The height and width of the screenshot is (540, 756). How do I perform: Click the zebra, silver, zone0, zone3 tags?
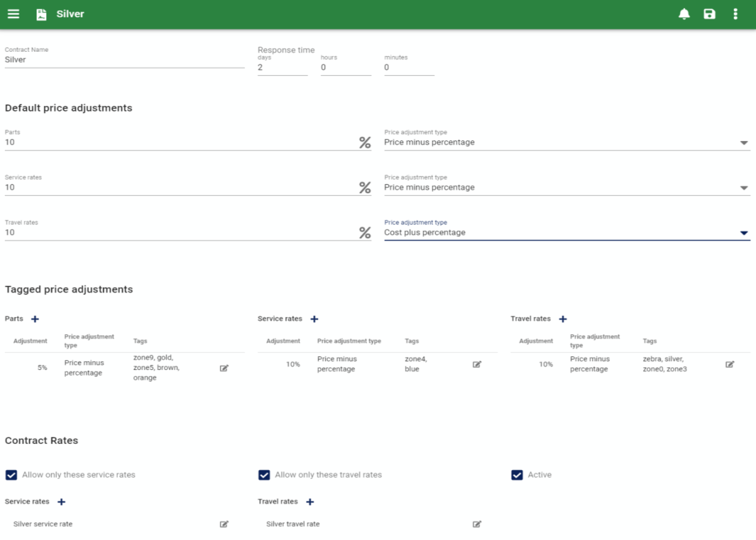click(x=665, y=364)
